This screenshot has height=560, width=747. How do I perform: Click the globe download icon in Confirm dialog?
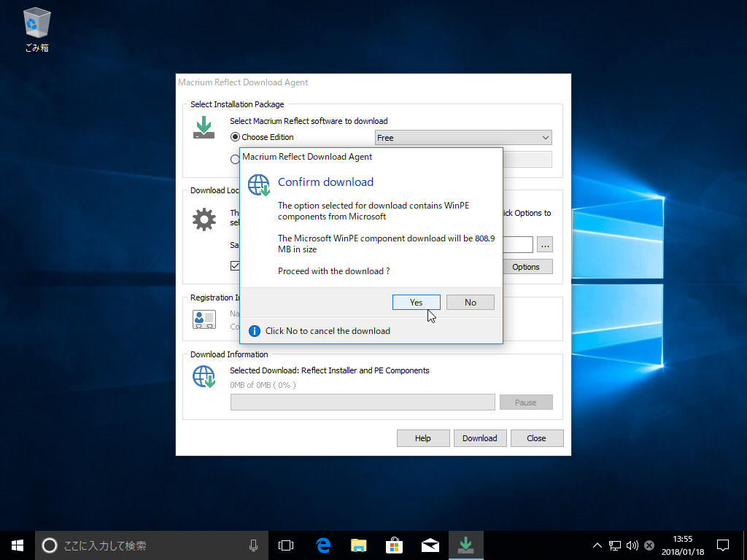coord(259,184)
